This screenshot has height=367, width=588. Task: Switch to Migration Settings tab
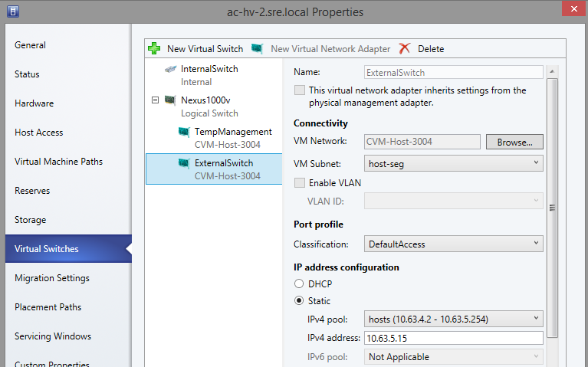(52, 278)
